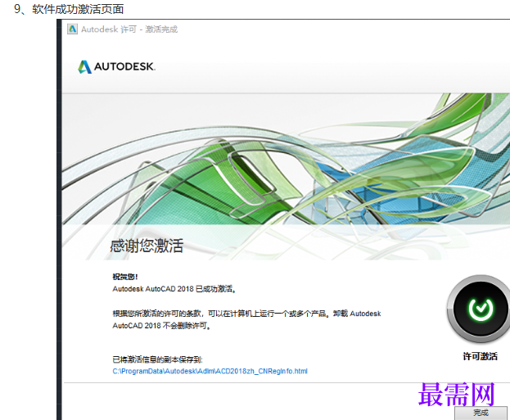Click the Autodesk icon in the title bar
This screenshot has height=420, width=510.
(72, 29)
